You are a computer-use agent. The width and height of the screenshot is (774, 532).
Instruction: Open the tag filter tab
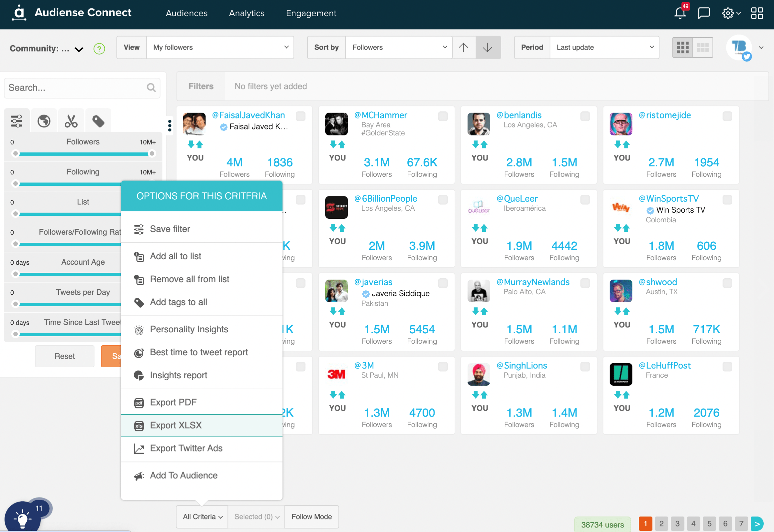click(98, 121)
